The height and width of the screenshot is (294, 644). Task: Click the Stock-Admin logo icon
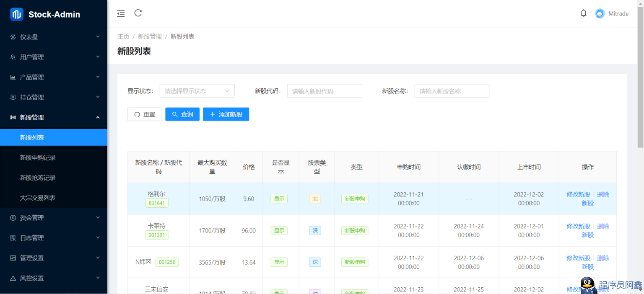tap(17, 14)
